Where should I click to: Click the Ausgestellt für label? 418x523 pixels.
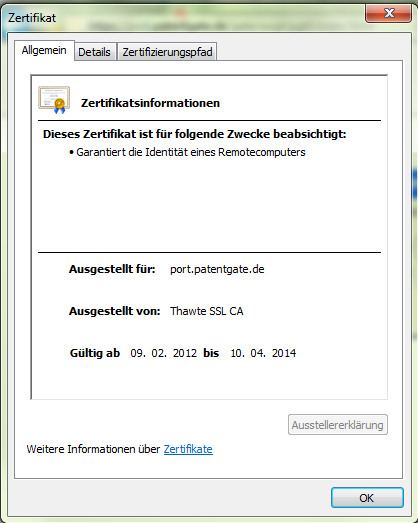(x=112, y=269)
